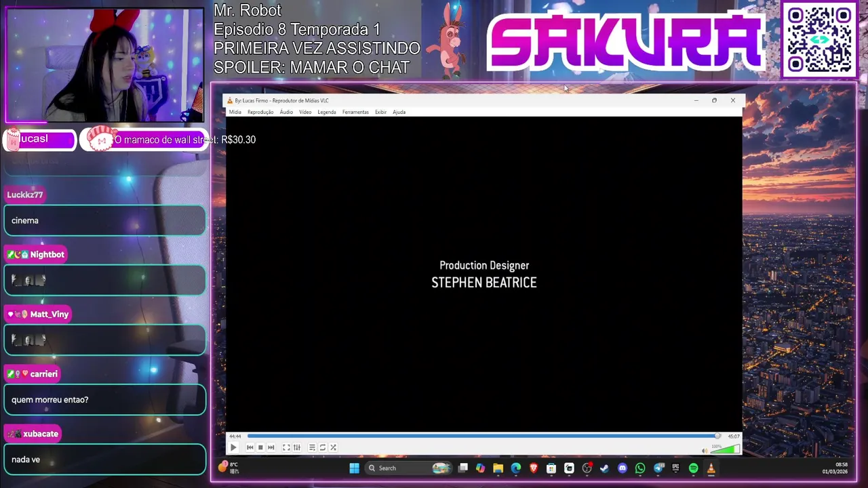Click the Matt_Viny username in chat
The width and height of the screenshot is (868, 488).
tap(49, 314)
